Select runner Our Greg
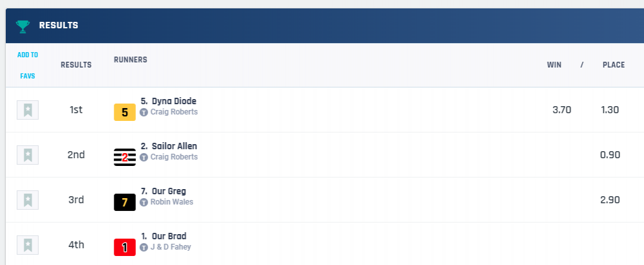This screenshot has height=265, width=644. [169, 191]
